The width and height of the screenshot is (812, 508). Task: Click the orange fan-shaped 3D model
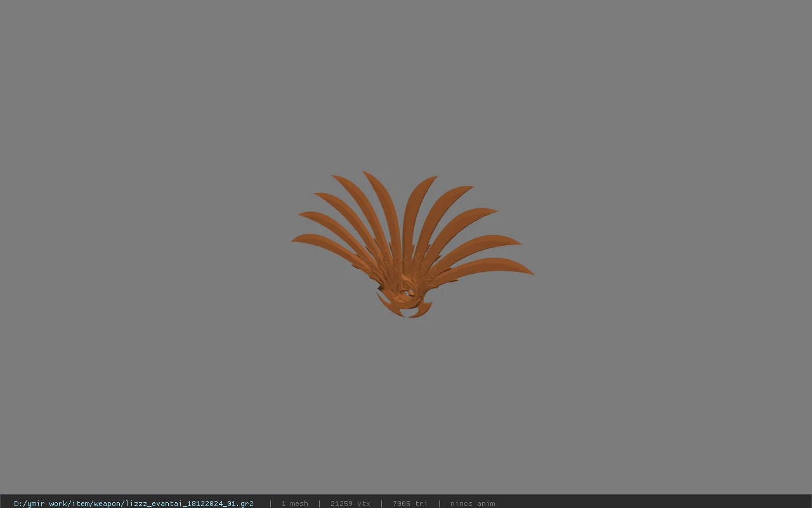411,244
